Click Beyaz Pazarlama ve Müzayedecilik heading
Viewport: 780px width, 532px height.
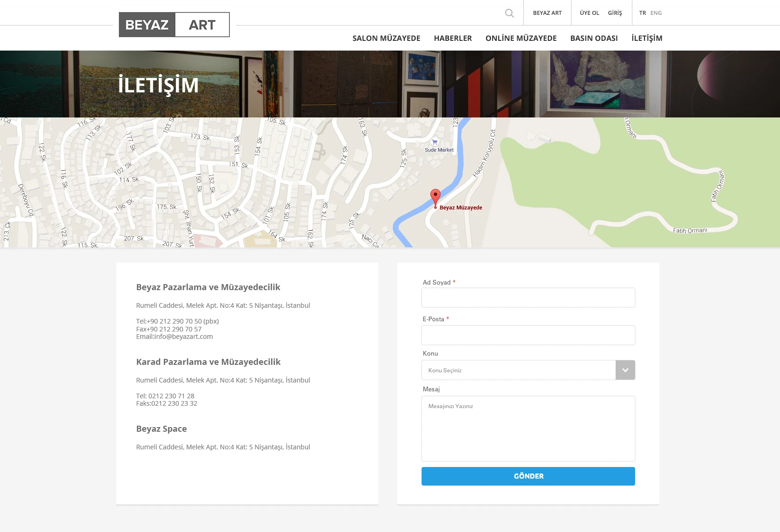tap(208, 287)
